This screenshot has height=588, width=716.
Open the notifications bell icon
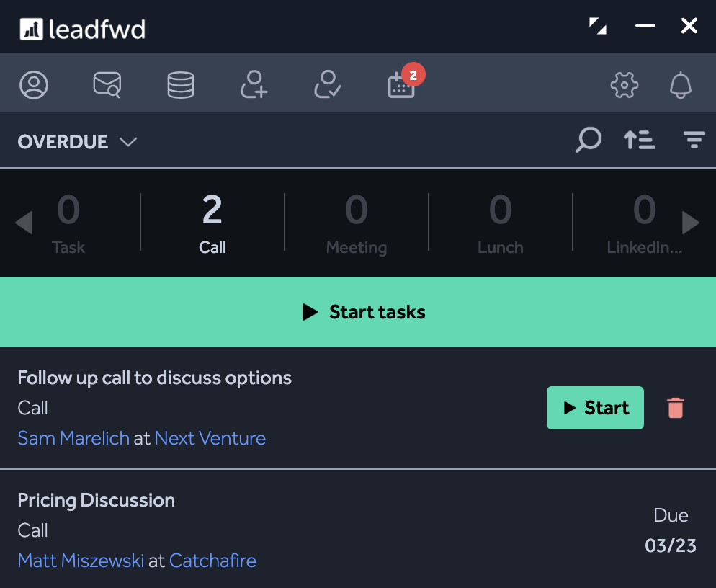[681, 84]
